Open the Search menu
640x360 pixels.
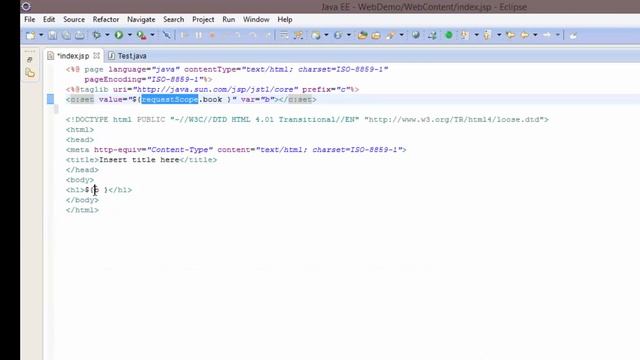click(x=173, y=19)
